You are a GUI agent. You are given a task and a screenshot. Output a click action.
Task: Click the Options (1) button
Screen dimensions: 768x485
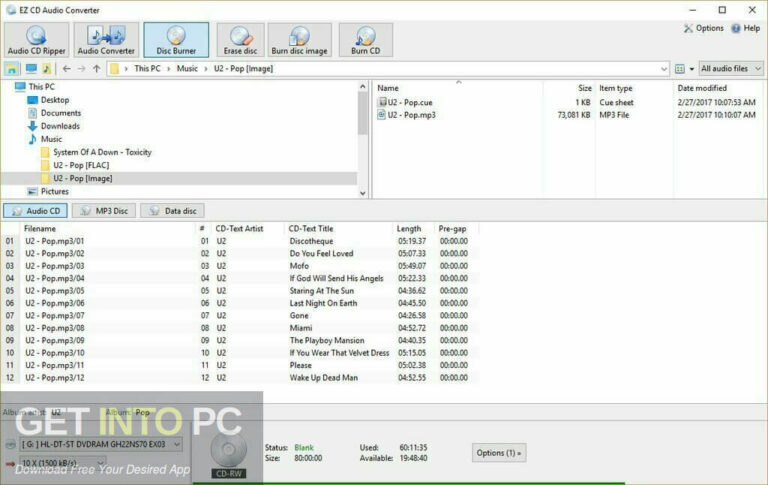pos(499,453)
